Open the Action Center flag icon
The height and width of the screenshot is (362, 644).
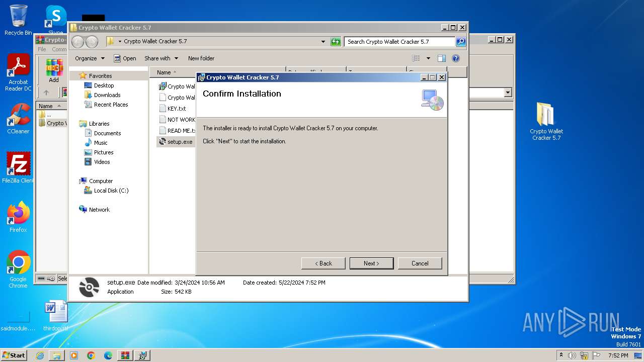coord(596,355)
